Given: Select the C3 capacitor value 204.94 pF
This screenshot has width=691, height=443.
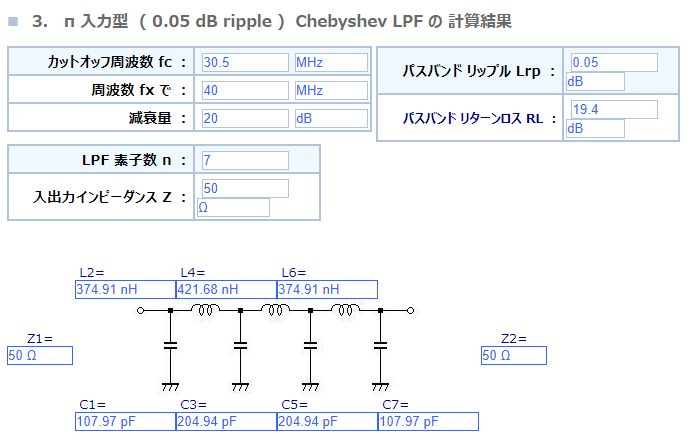Looking at the screenshot, I should tap(227, 421).
